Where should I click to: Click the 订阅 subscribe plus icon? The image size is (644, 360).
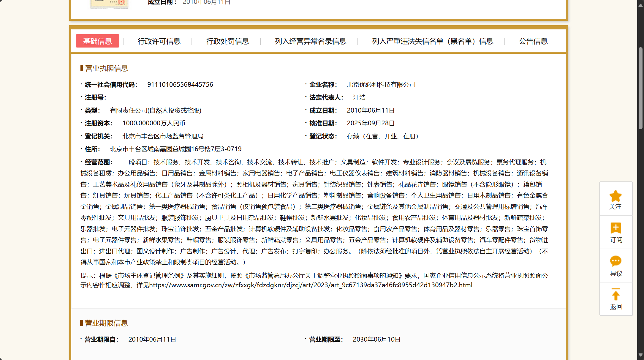pos(615,228)
